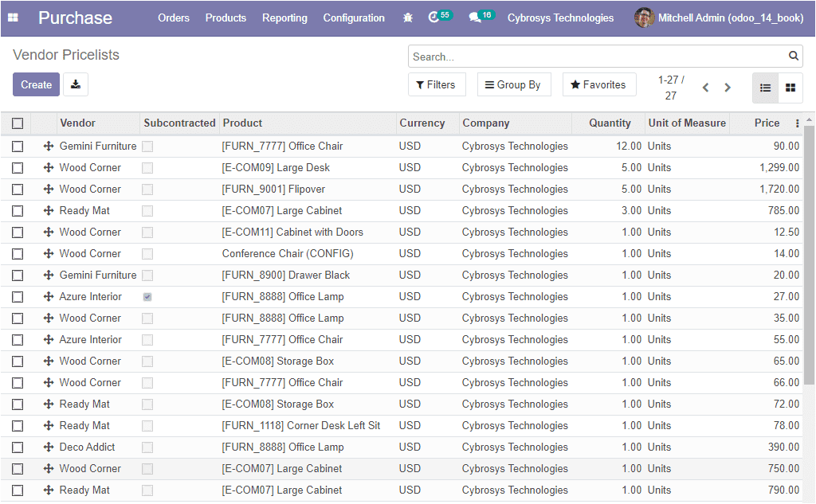This screenshot has height=504, width=816.
Task: Click the drag handle on the 35.00 price row
Action: tap(49, 318)
